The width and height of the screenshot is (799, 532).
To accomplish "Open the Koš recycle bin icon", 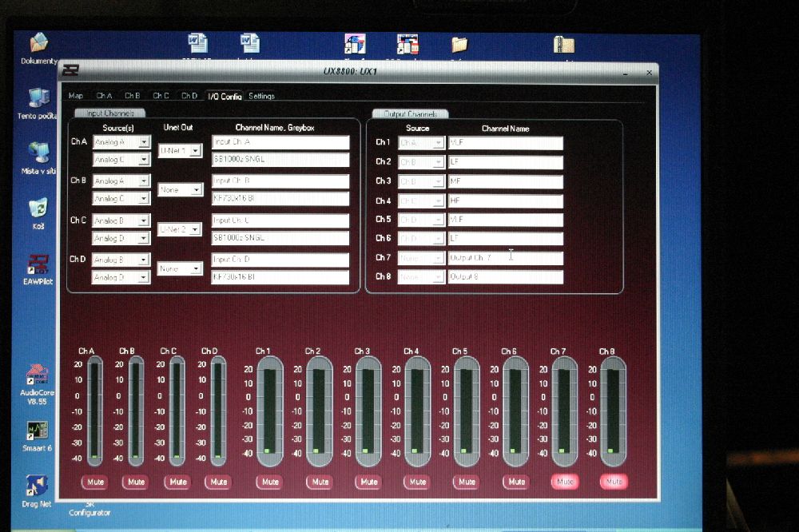I will click(x=38, y=208).
